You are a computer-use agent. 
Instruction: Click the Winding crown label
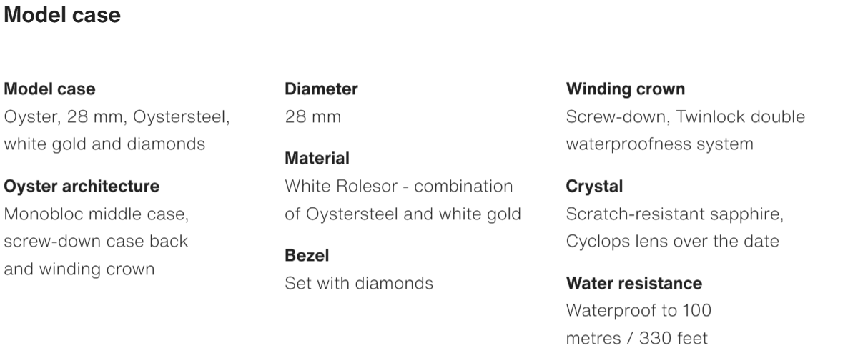625,89
